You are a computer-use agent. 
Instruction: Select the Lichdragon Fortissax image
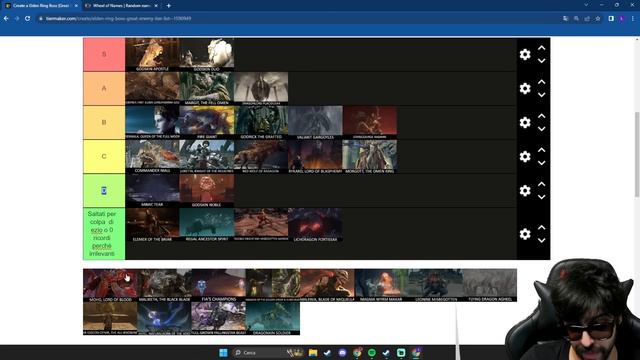tap(315, 225)
